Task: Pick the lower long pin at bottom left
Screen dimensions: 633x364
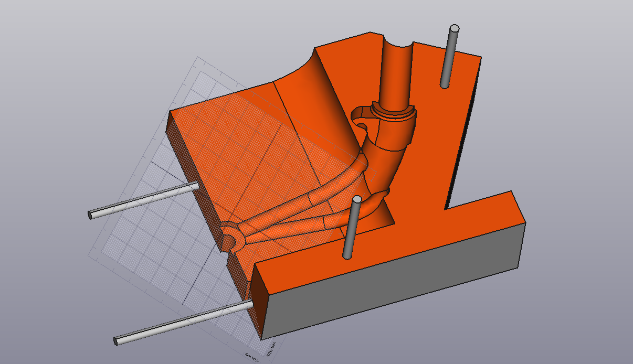Action: (178, 322)
